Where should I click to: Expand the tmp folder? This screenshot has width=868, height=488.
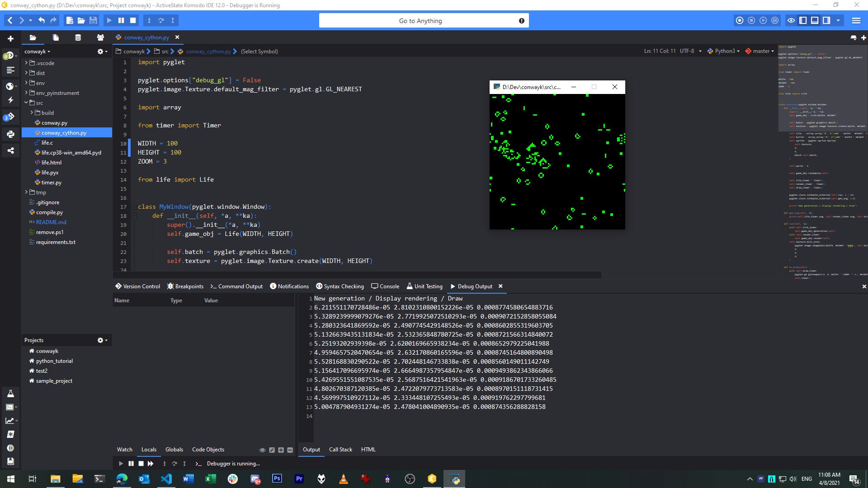(26, 192)
